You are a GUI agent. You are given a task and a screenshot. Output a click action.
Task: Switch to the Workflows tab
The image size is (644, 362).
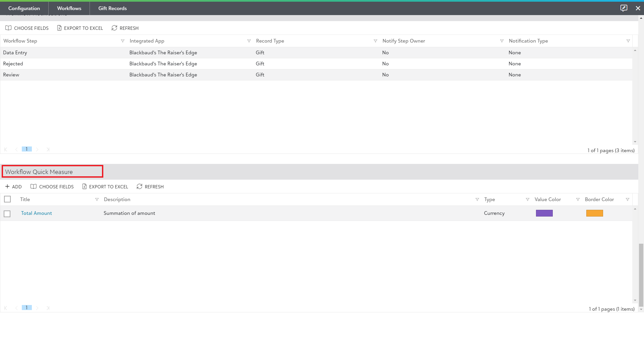click(x=69, y=8)
